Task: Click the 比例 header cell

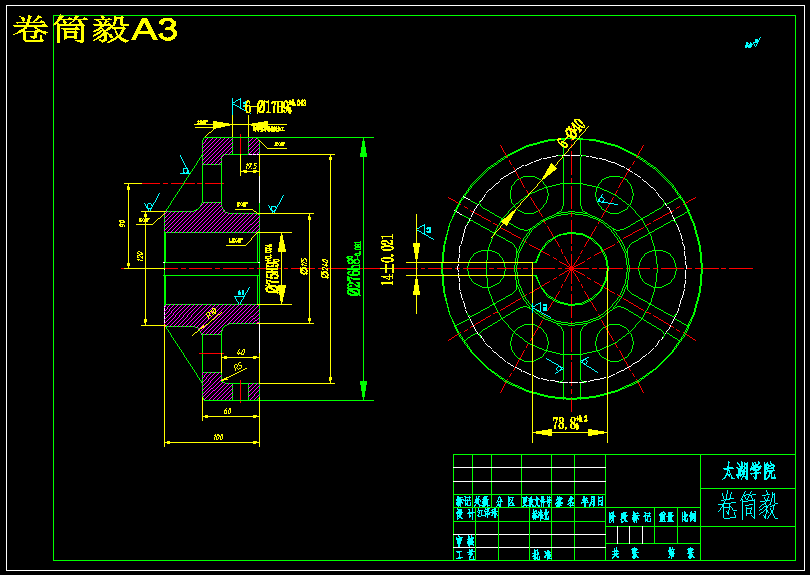Action: tap(689, 517)
